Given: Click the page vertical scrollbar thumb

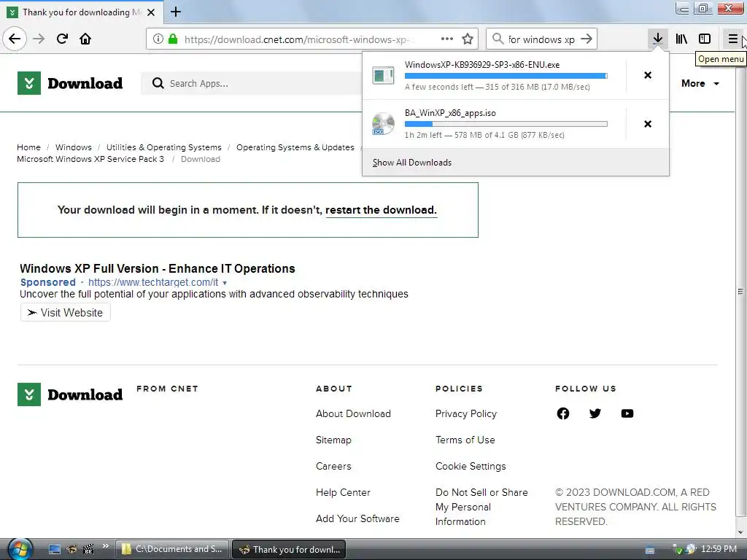Looking at the screenshot, I should (740, 292).
